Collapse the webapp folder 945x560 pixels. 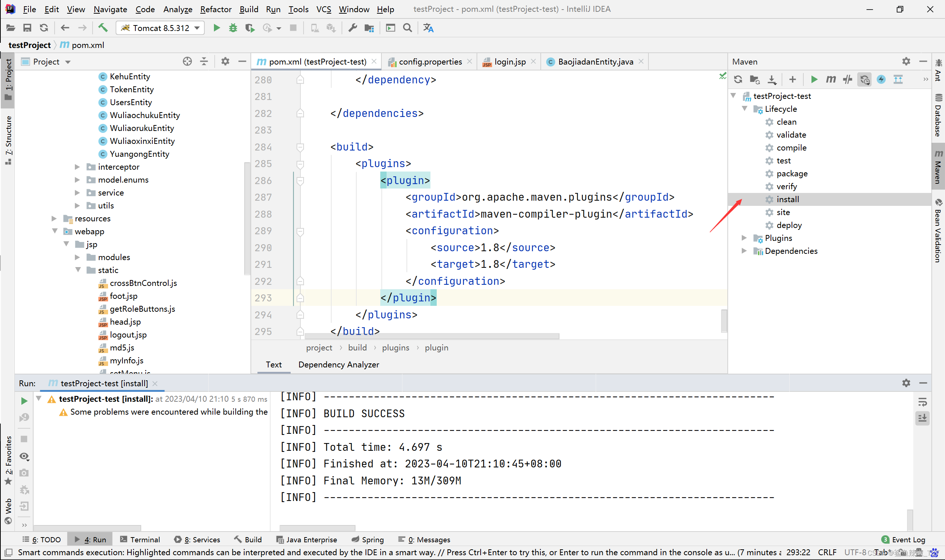click(x=55, y=231)
